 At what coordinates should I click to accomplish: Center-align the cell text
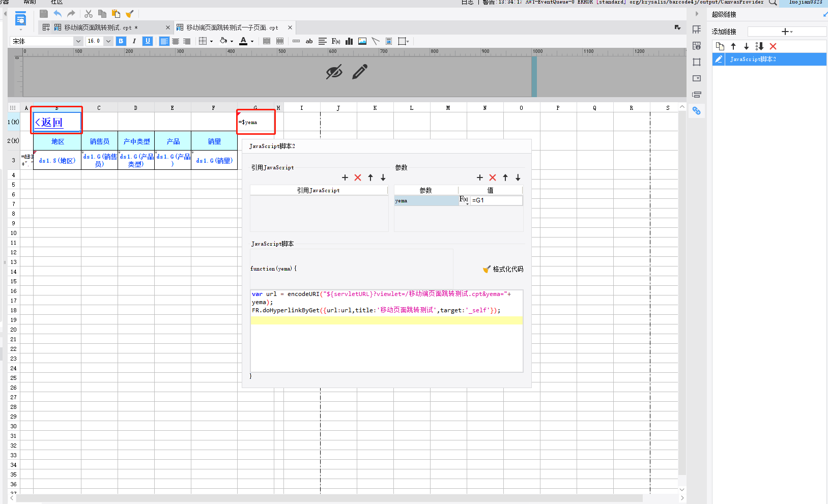pos(176,41)
